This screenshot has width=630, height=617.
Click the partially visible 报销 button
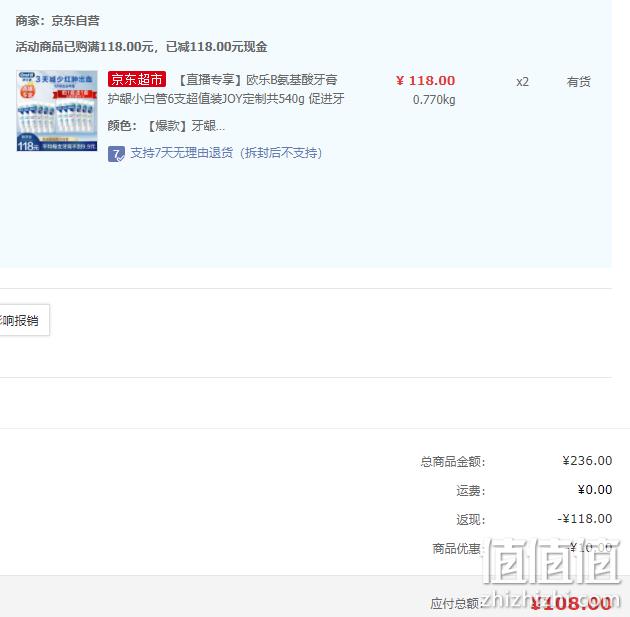pyautogui.click(x=25, y=320)
